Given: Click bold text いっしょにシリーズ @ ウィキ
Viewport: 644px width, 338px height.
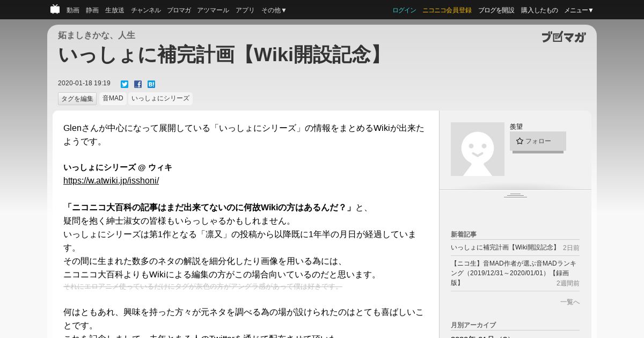Looking at the screenshot, I should tap(118, 167).
